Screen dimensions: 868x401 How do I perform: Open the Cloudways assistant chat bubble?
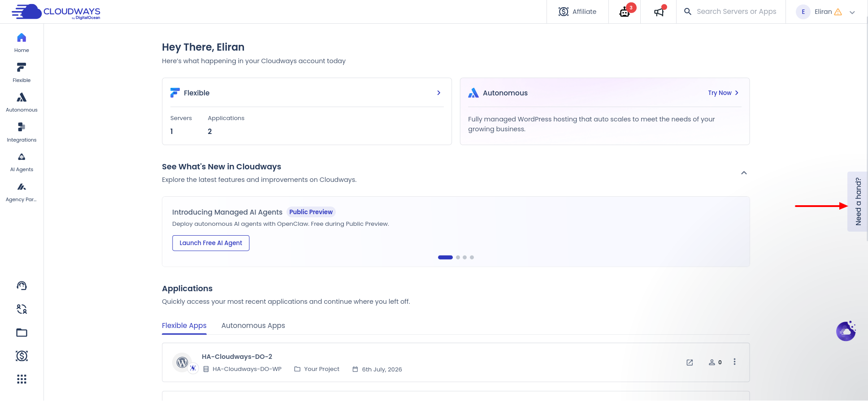tap(846, 331)
